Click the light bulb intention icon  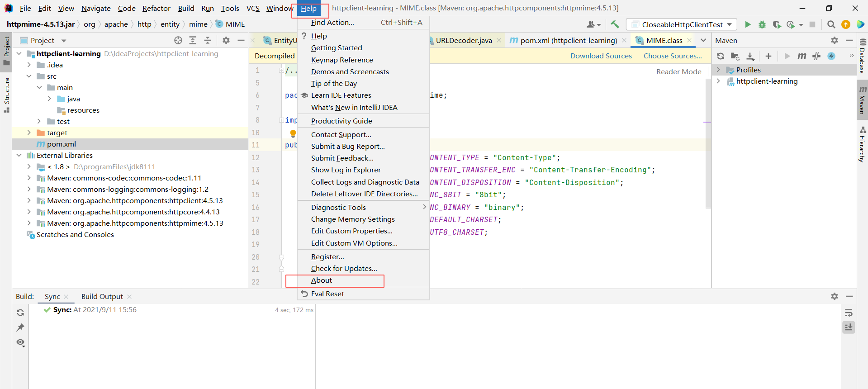click(293, 133)
